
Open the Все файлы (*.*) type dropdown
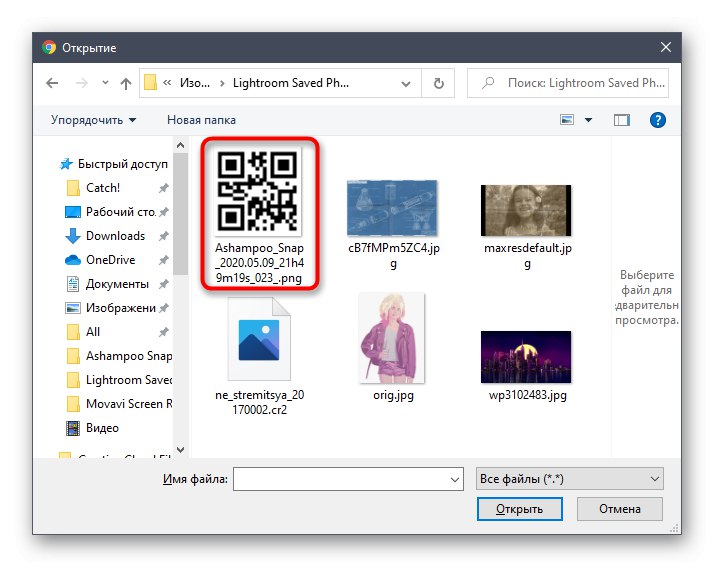click(x=569, y=479)
